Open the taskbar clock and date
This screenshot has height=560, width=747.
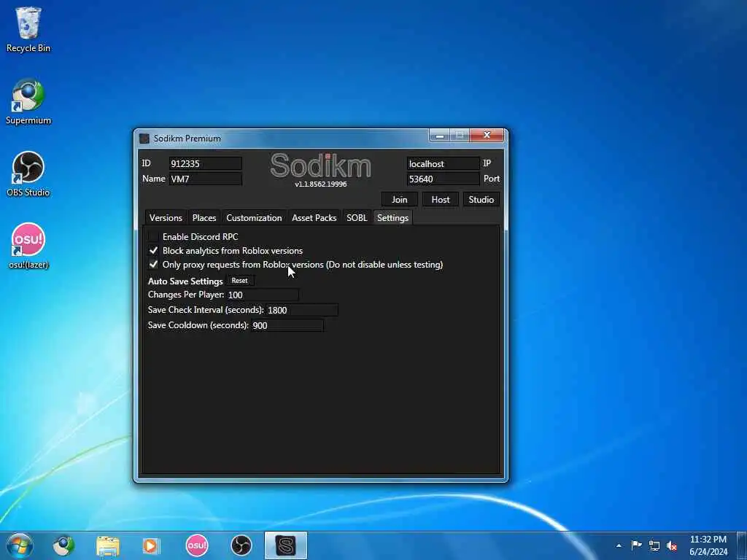click(708, 545)
